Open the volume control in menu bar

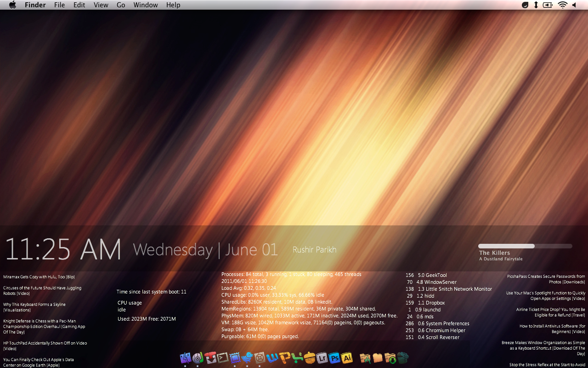[574, 5]
